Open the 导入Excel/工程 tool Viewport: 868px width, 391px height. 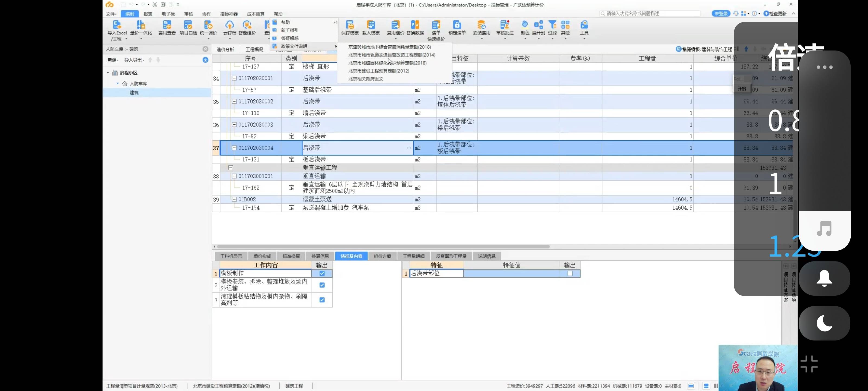pos(117,30)
